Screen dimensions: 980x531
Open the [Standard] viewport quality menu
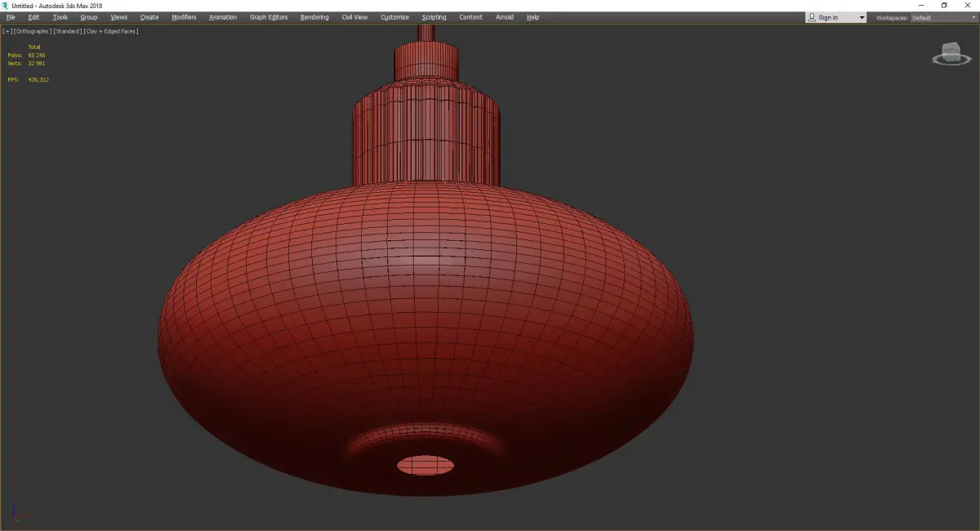67,31
